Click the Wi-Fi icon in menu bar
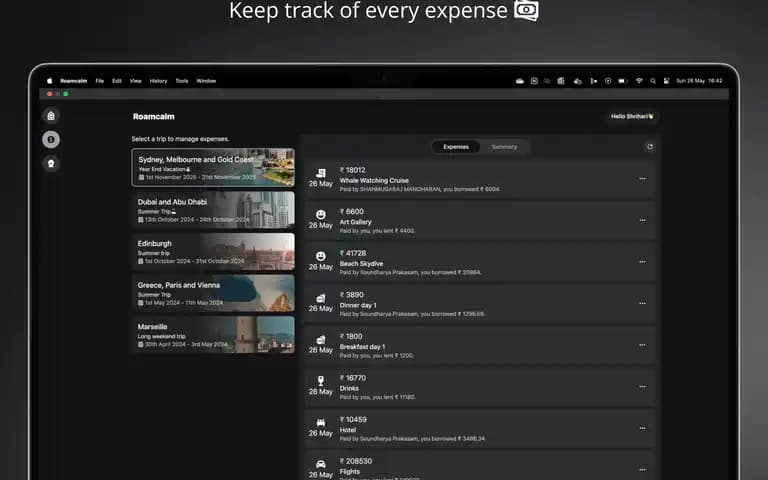The image size is (768, 480). pyautogui.click(x=639, y=81)
